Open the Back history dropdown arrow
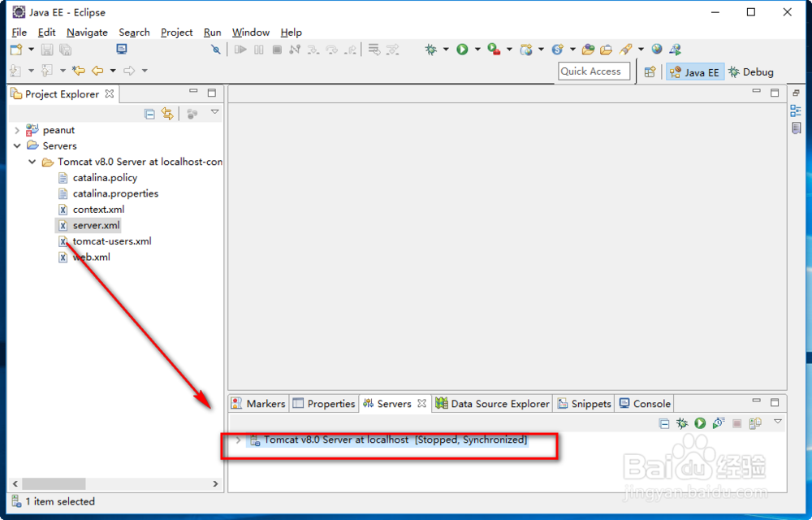812x520 pixels. click(113, 71)
